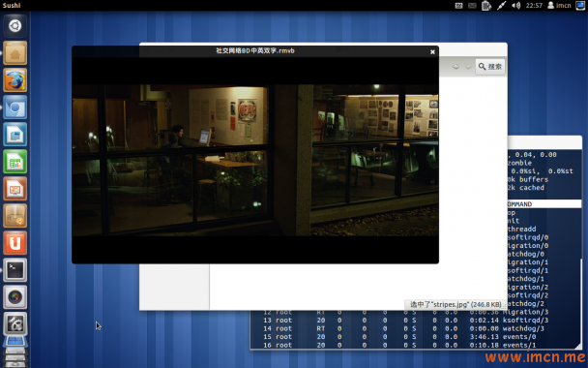Open the imcn user menu

(559, 5)
